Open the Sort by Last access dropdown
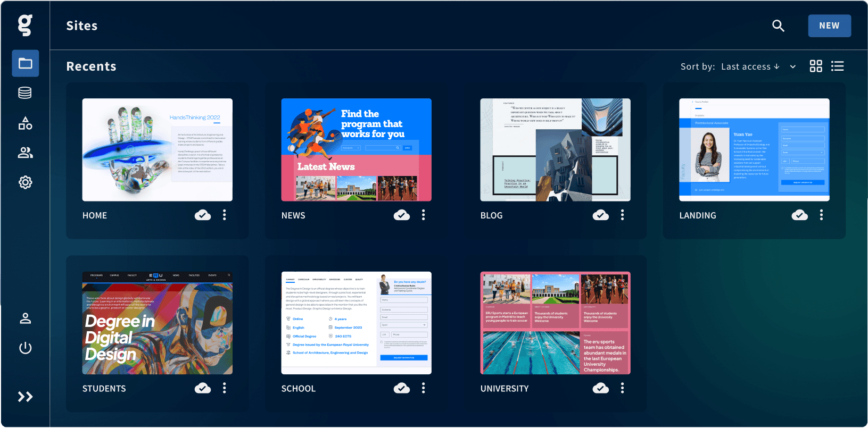 [739, 66]
